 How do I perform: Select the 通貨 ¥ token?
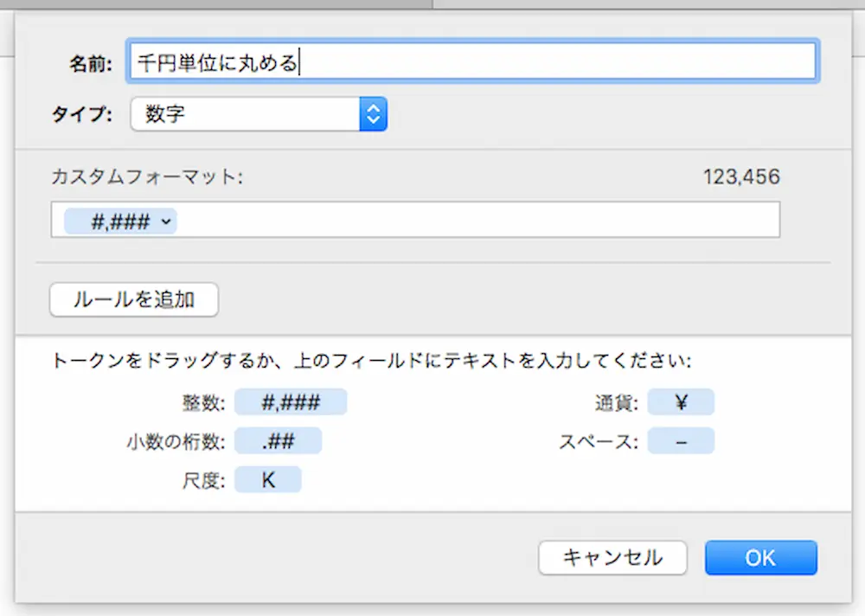click(x=681, y=402)
